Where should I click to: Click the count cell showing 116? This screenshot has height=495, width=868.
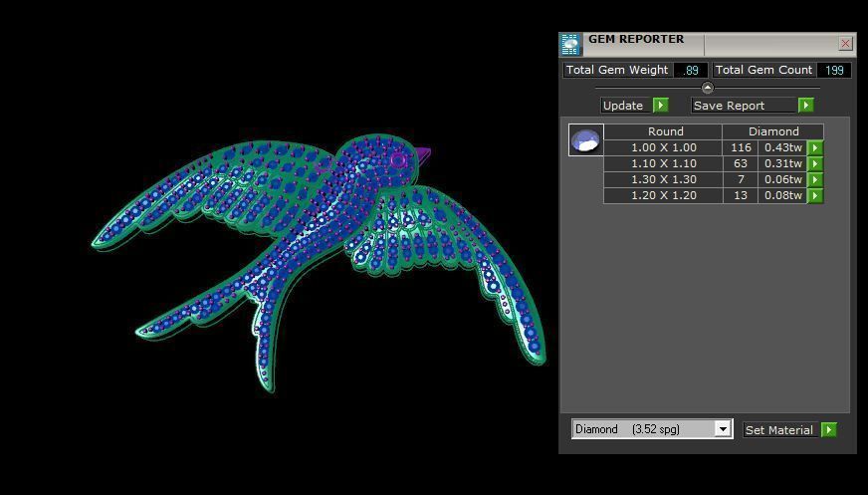741,147
